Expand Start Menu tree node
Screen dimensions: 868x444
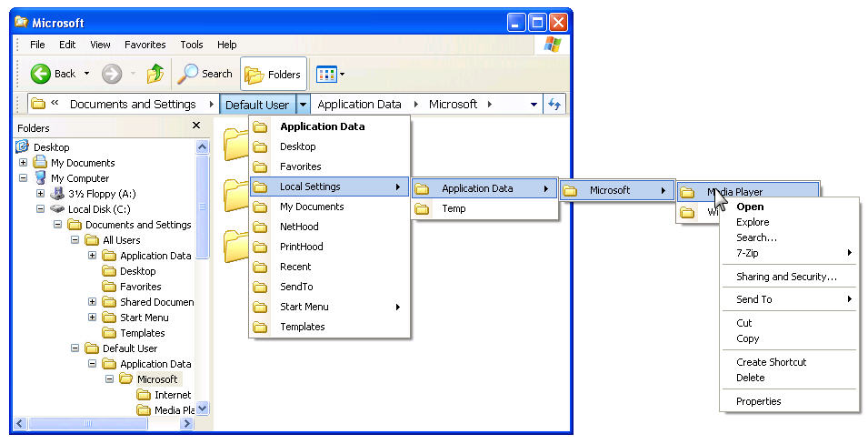point(92,318)
